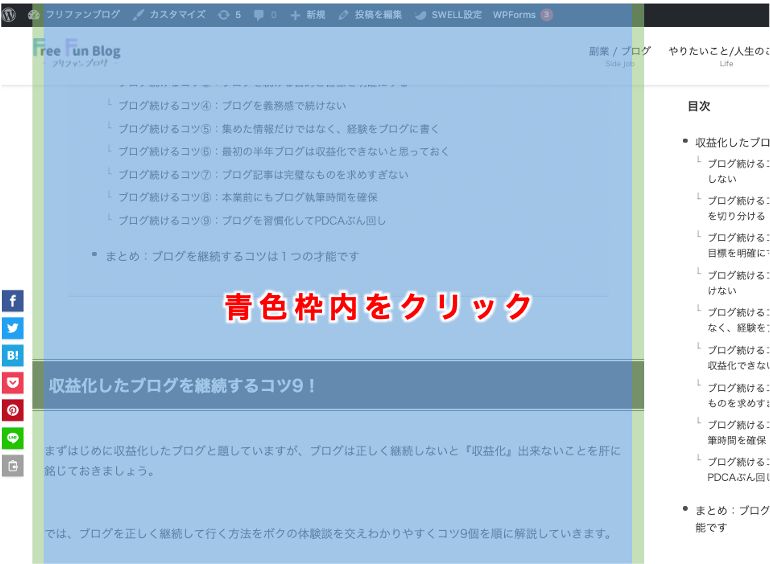This screenshot has height=564, width=770.
Task: Share on LINE
Action: 13,438
